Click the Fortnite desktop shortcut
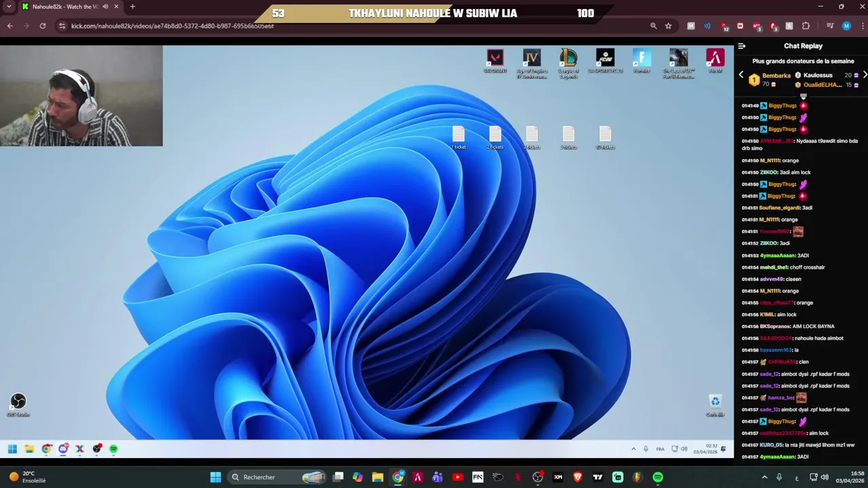The image size is (868, 488). [x=642, y=62]
